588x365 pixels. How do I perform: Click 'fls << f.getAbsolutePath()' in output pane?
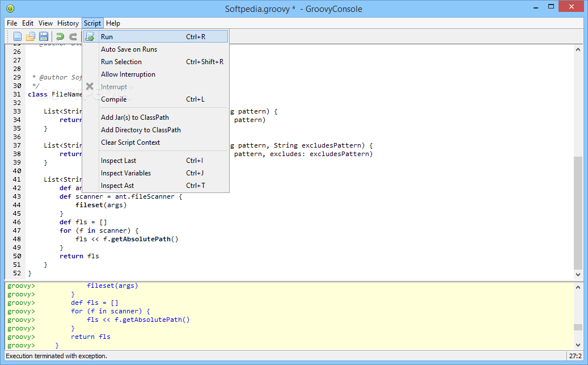tap(138, 320)
